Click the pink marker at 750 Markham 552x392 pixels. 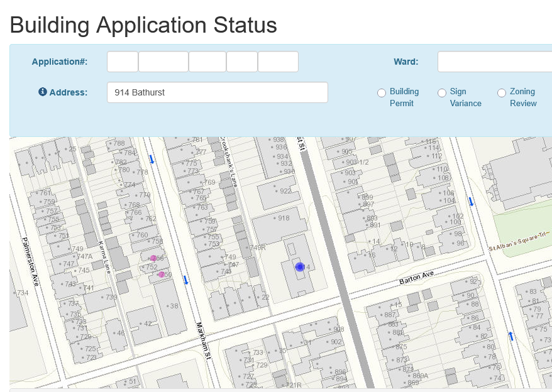coord(162,275)
